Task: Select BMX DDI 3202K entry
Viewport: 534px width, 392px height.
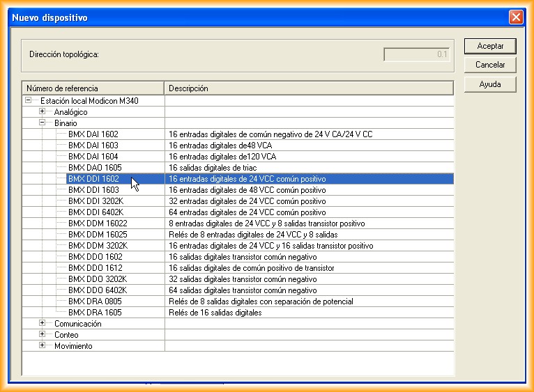Action: tap(98, 201)
